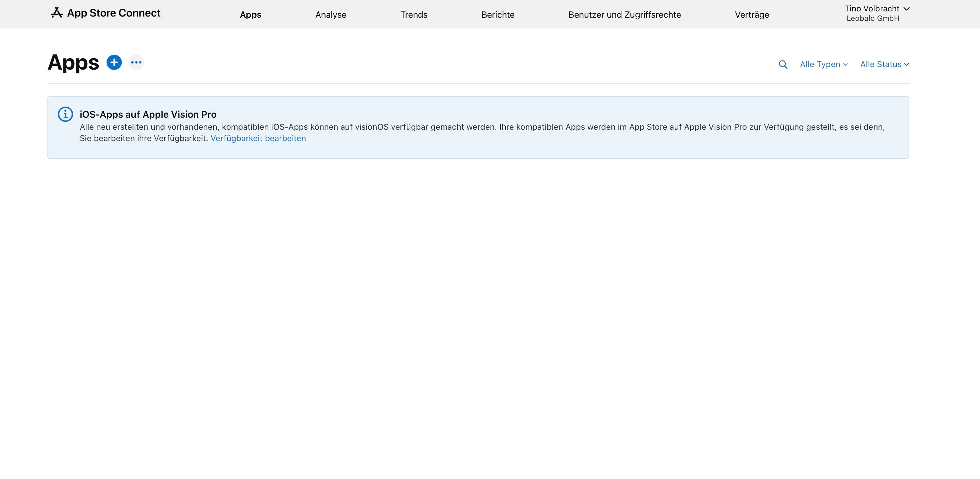The image size is (980, 479).
Task: Add a new app with the plus button
Action: coord(114,62)
